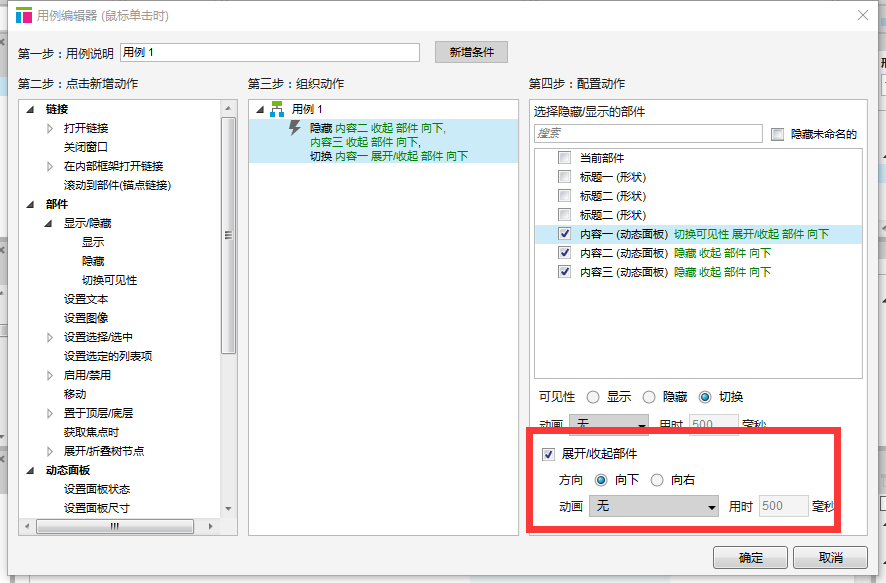Collapse the 部件 category
886x583 pixels.
point(31,204)
